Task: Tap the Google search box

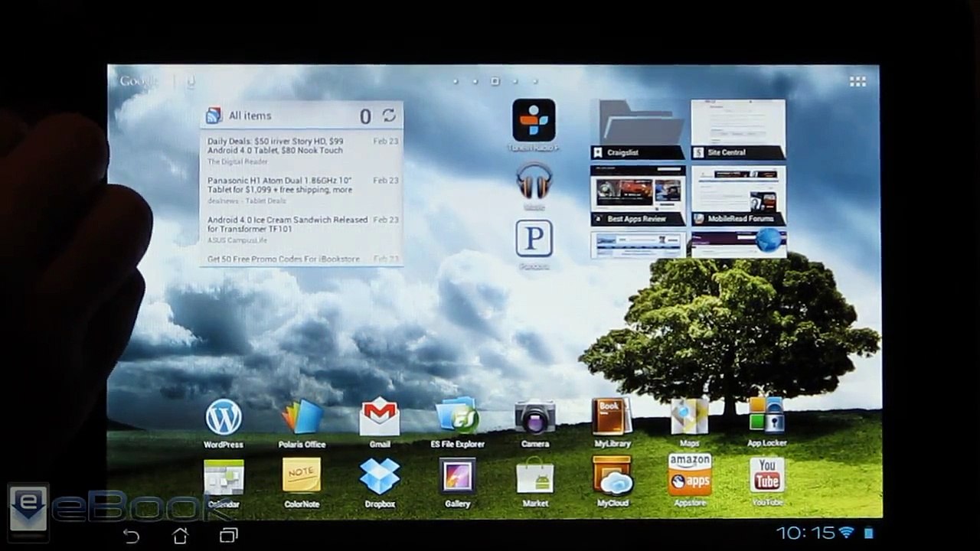Action: [139, 81]
